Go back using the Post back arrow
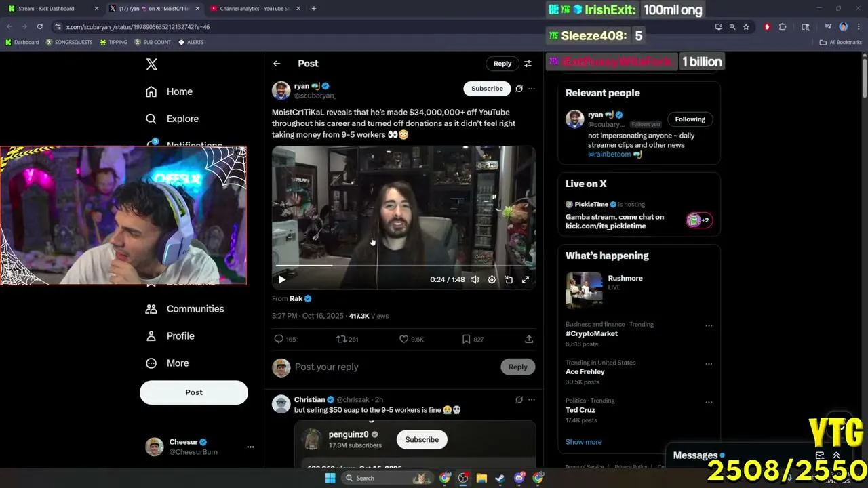 point(277,64)
